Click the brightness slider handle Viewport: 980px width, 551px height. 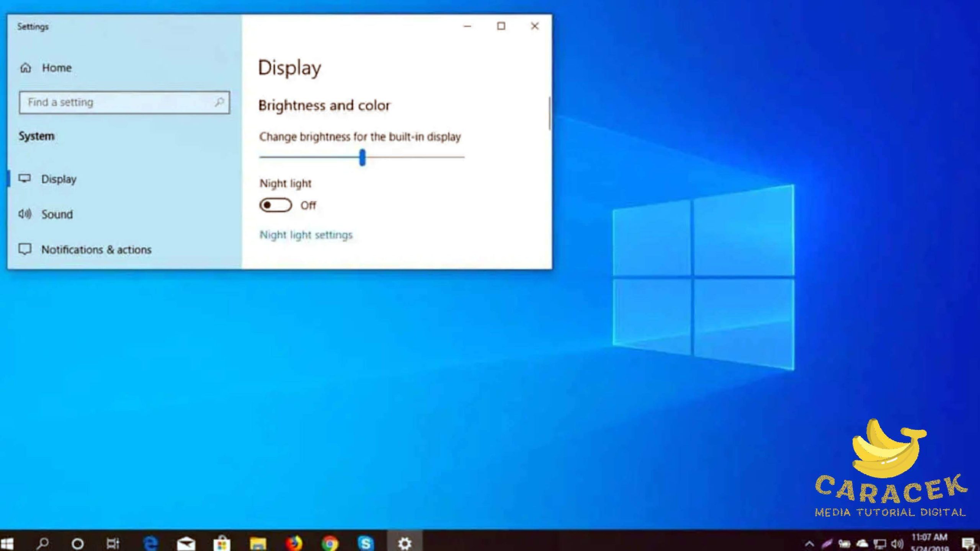[x=362, y=157]
